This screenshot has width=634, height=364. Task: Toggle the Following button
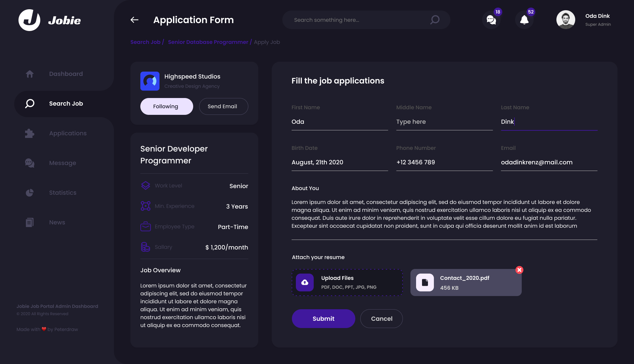[166, 106]
